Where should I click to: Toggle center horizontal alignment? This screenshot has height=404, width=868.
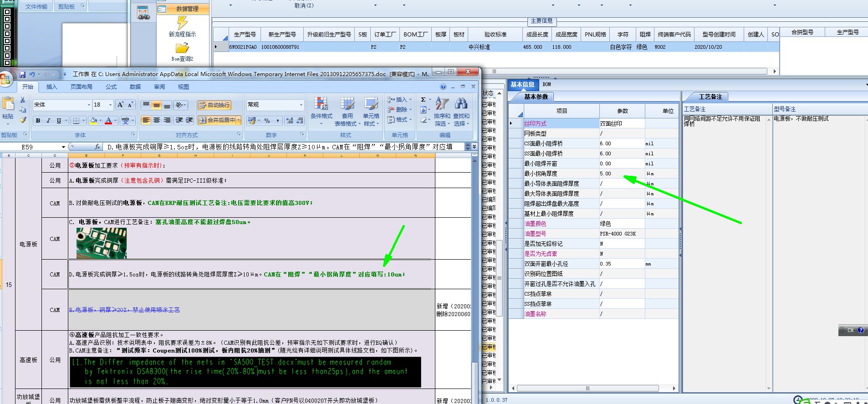click(156, 120)
